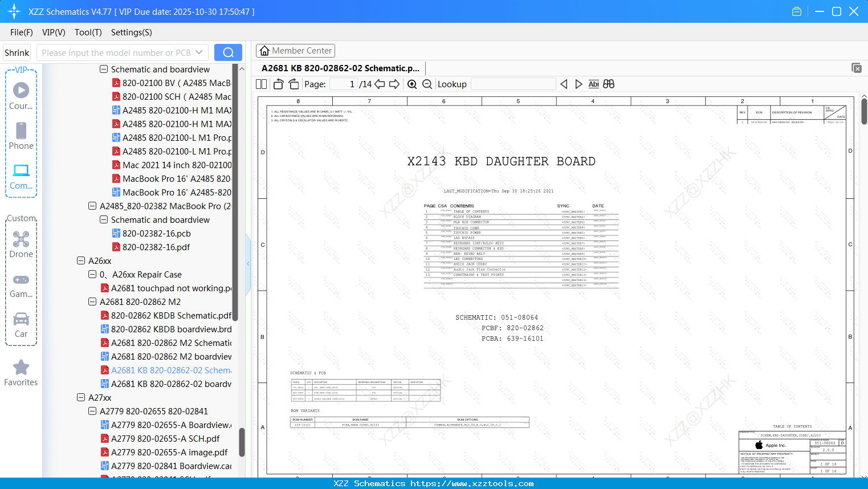Zoom in on the schematic
Image resolution: width=868 pixels, height=489 pixels.
[x=412, y=84]
